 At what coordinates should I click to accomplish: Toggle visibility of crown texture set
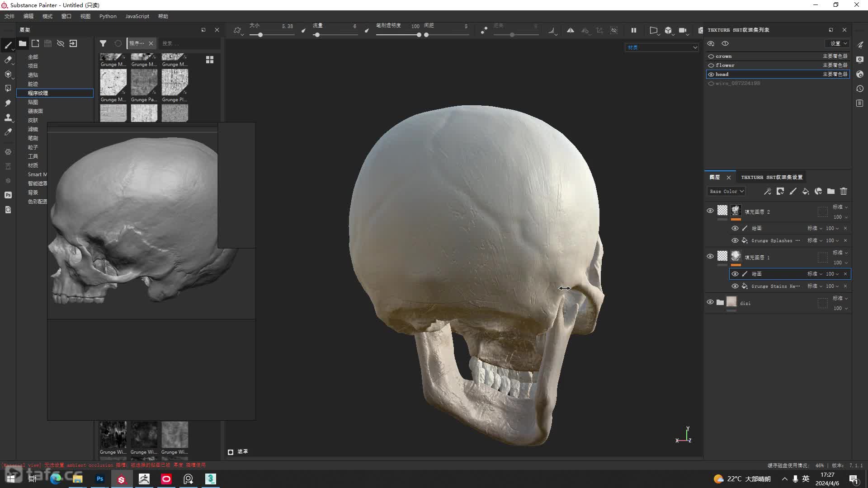(x=711, y=56)
